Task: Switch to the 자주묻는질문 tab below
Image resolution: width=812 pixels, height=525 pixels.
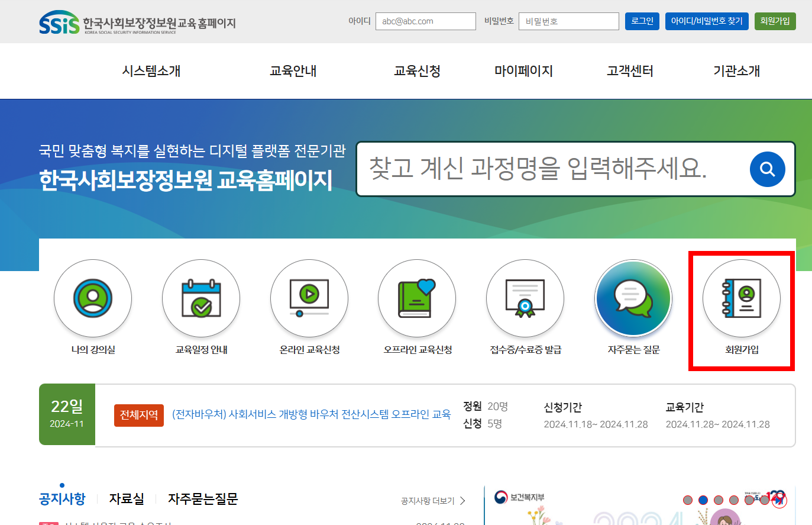Action: (x=202, y=499)
